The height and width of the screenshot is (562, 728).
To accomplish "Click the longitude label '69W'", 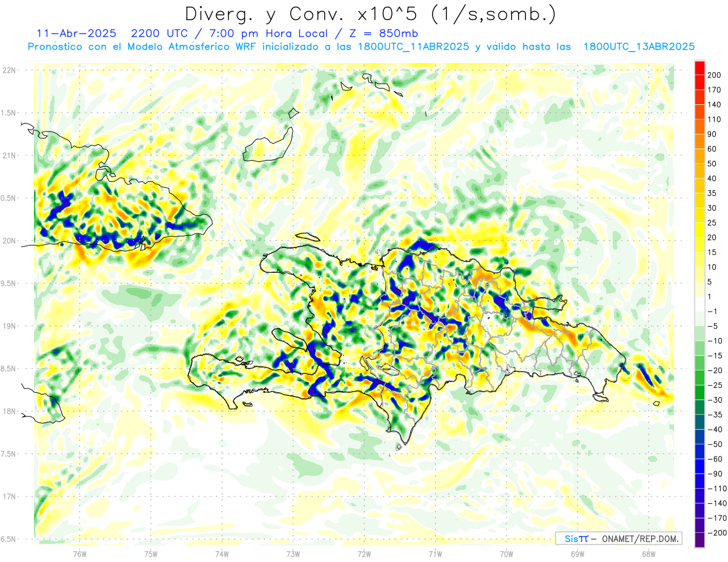I will (578, 554).
